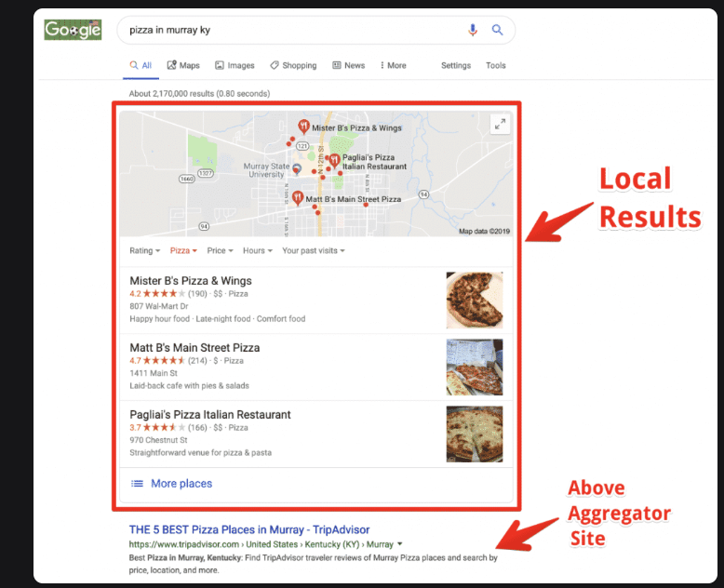This screenshot has width=724, height=588.
Task: Open THE 5 BEST Pizza Places TripAdvisor result
Action: tap(249, 529)
